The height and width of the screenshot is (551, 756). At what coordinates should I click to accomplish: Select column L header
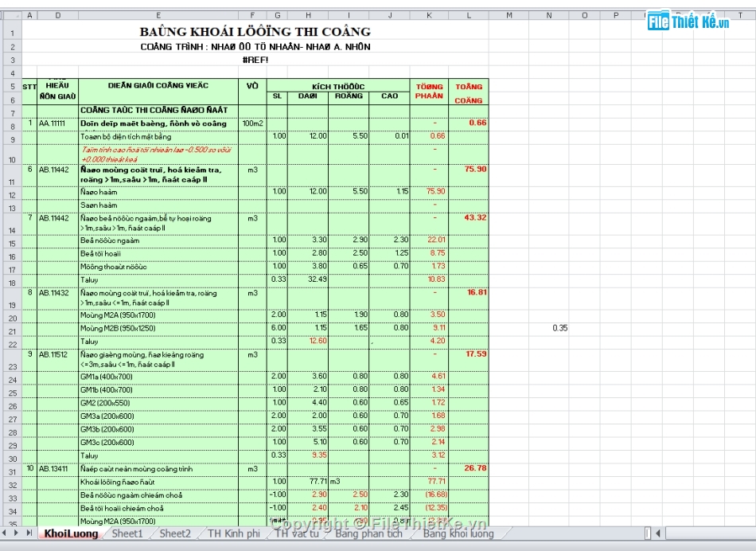[x=469, y=15]
